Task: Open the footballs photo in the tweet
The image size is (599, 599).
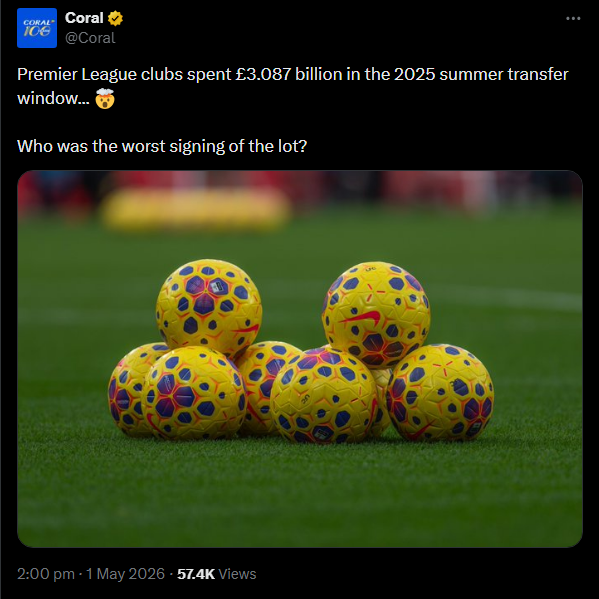Action: tap(300, 359)
